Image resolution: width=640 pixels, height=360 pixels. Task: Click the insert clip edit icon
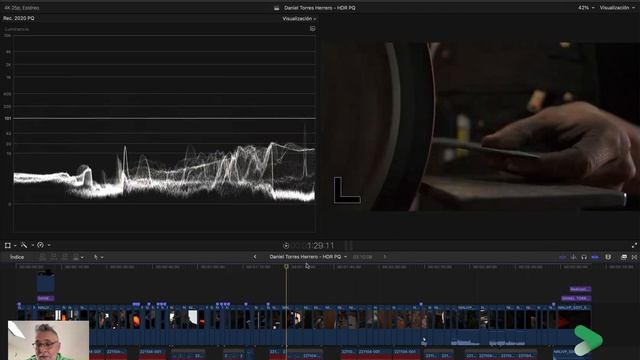click(53, 257)
